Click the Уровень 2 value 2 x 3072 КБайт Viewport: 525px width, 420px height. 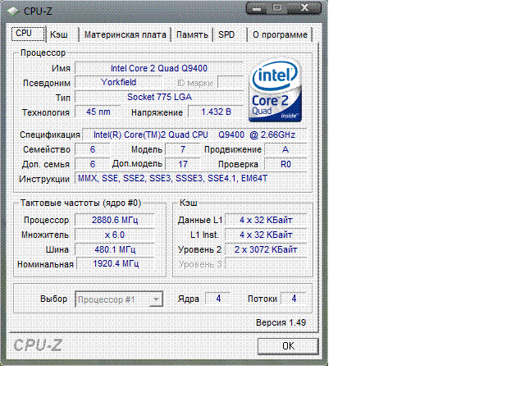pyautogui.click(x=266, y=249)
